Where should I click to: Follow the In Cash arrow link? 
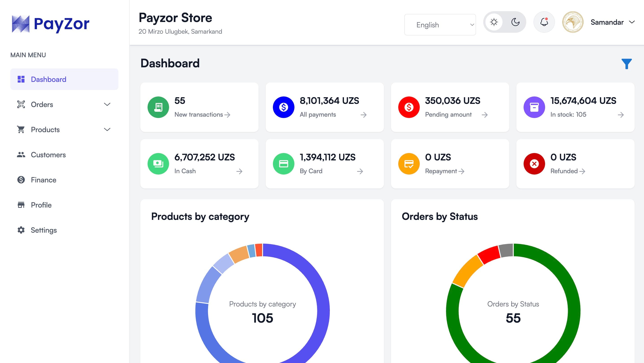[239, 171]
